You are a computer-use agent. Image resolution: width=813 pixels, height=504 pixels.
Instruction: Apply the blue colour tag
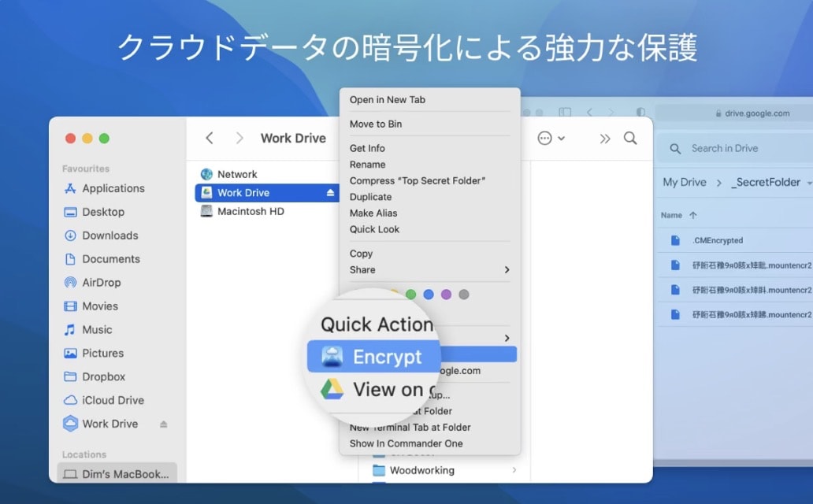pos(429,295)
